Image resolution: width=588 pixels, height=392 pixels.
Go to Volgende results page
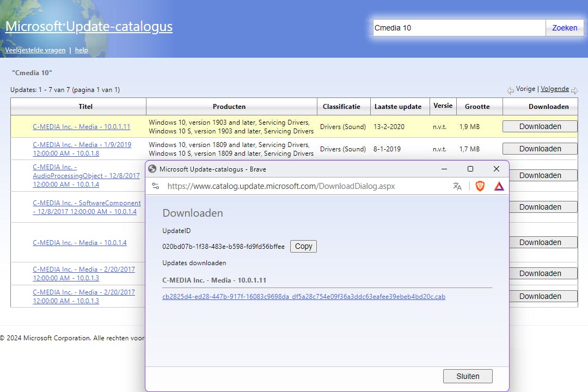(x=555, y=89)
